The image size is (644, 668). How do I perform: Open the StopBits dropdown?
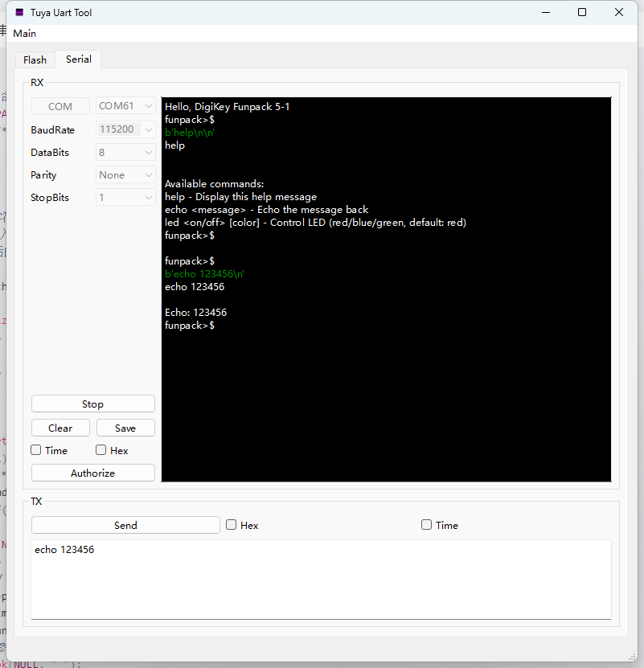click(125, 197)
